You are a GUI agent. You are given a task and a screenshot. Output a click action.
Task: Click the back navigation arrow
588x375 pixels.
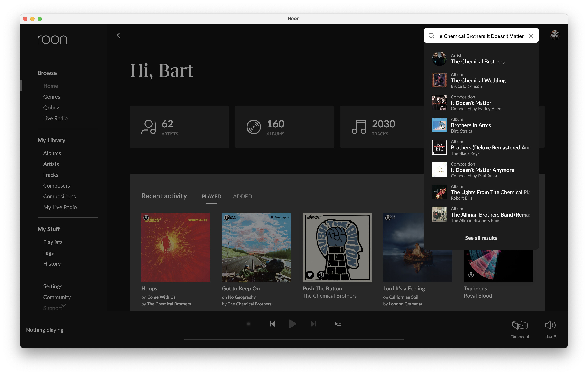click(119, 36)
